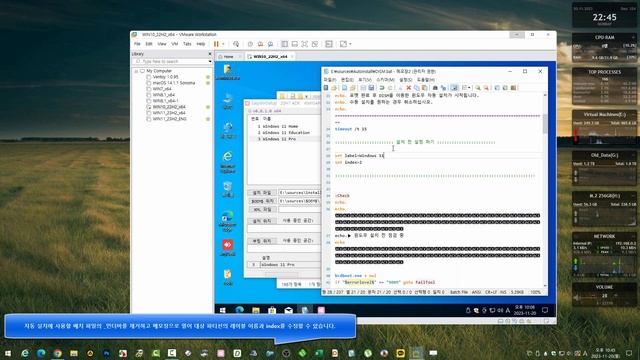Select WIN8.1_x64-1 VM in library
The height and width of the screenshot is (360, 640).
(x=165, y=101)
